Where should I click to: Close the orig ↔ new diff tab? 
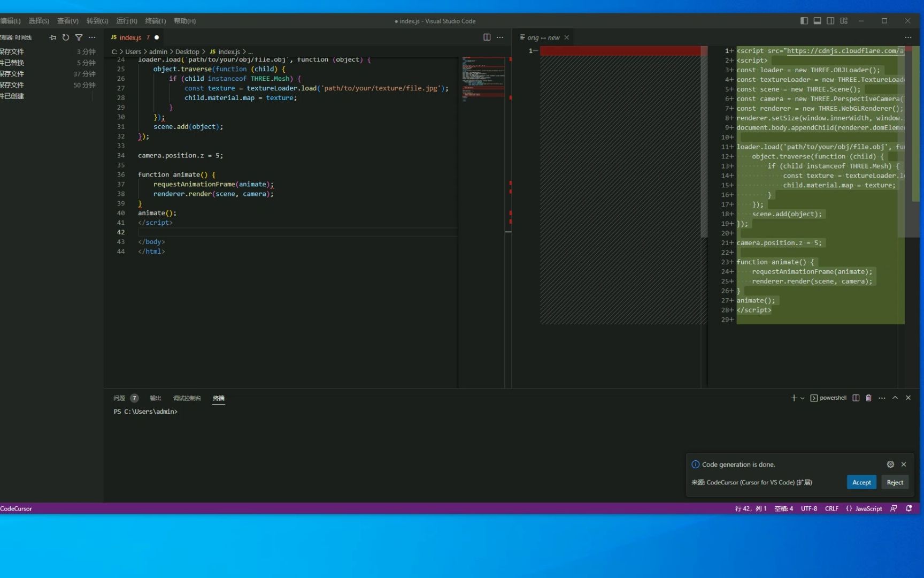coord(567,37)
